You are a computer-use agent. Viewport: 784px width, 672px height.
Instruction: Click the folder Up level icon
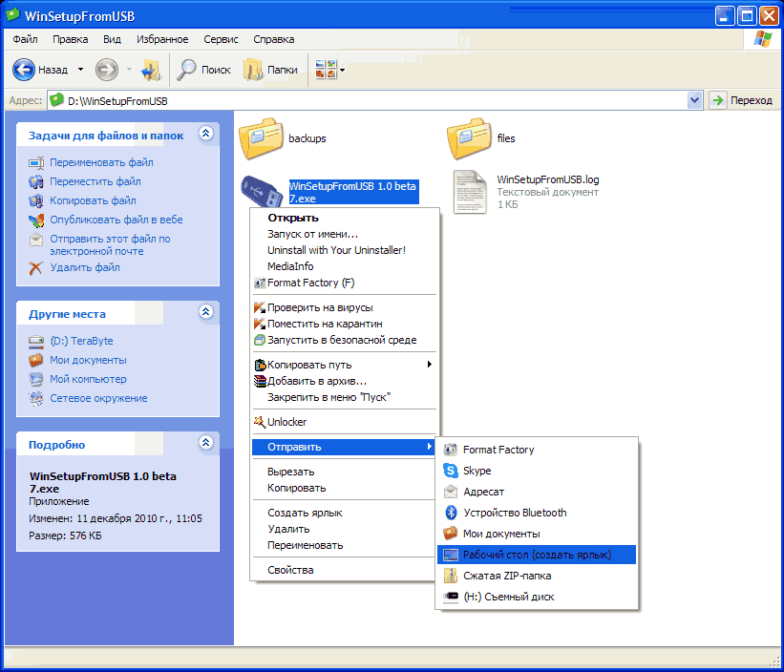click(x=151, y=69)
